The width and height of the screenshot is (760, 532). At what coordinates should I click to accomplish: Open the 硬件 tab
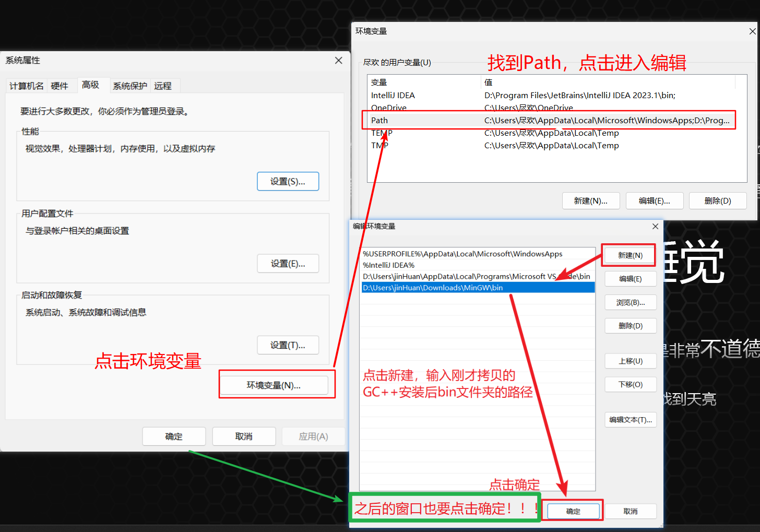coord(60,86)
